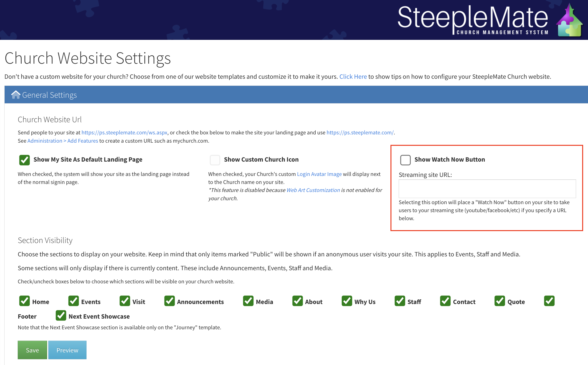The image size is (588, 365).
Task: Toggle the Visit section checkbox
Action: coord(125,301)
